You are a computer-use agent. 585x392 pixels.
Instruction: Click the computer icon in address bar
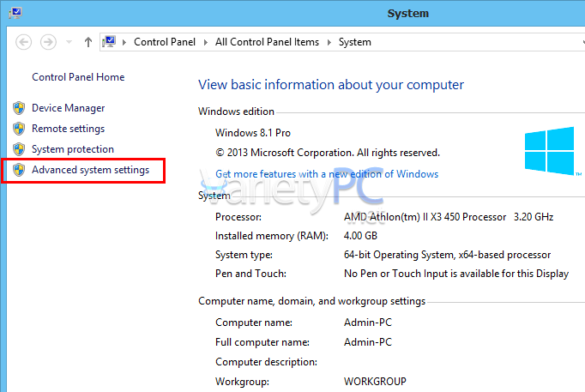click(109, 42)
